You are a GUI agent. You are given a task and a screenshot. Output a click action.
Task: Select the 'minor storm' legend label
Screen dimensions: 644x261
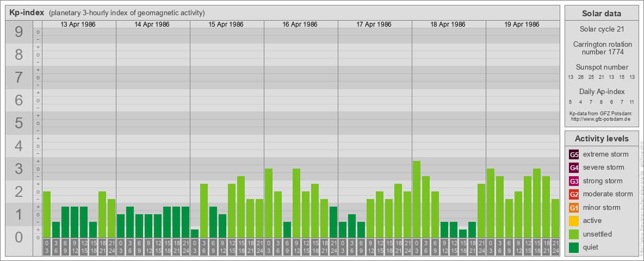(602, 208)
